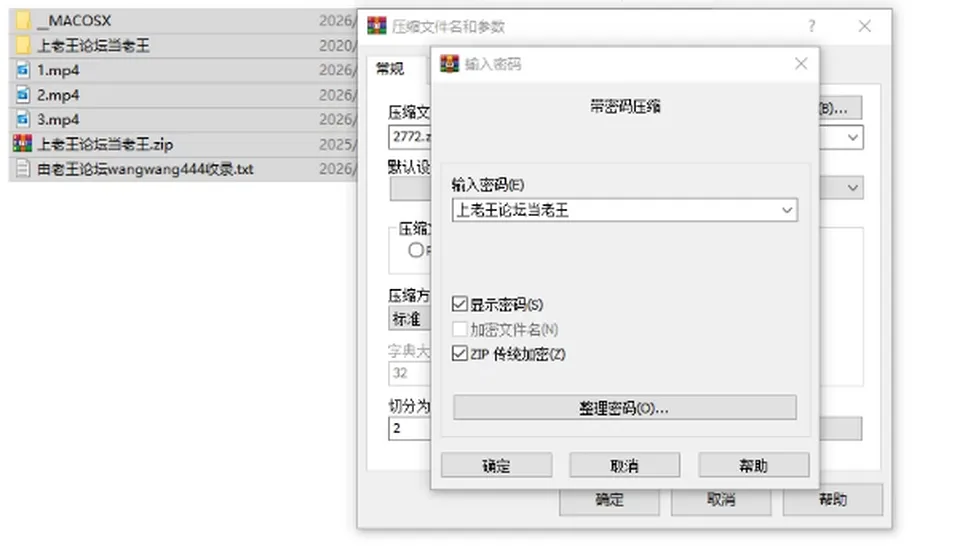
Task: Click 帮助 in the 压缩文件名和参数 window
Action: [x=833, y=500]
